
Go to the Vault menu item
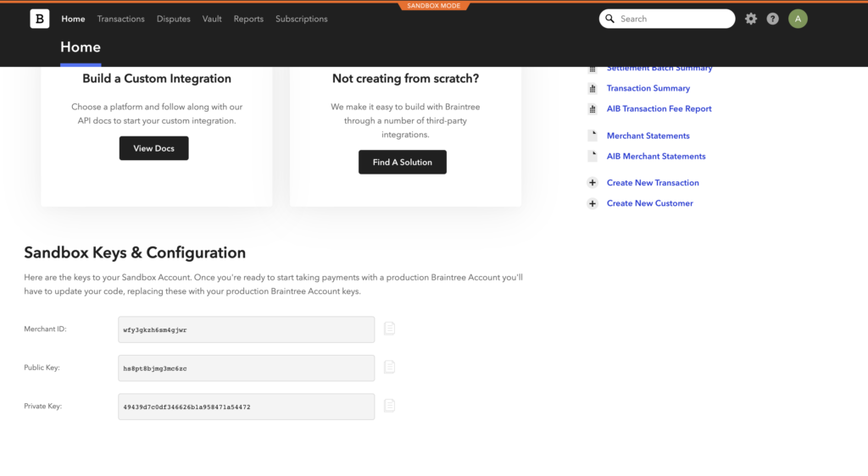click(212, 19)
